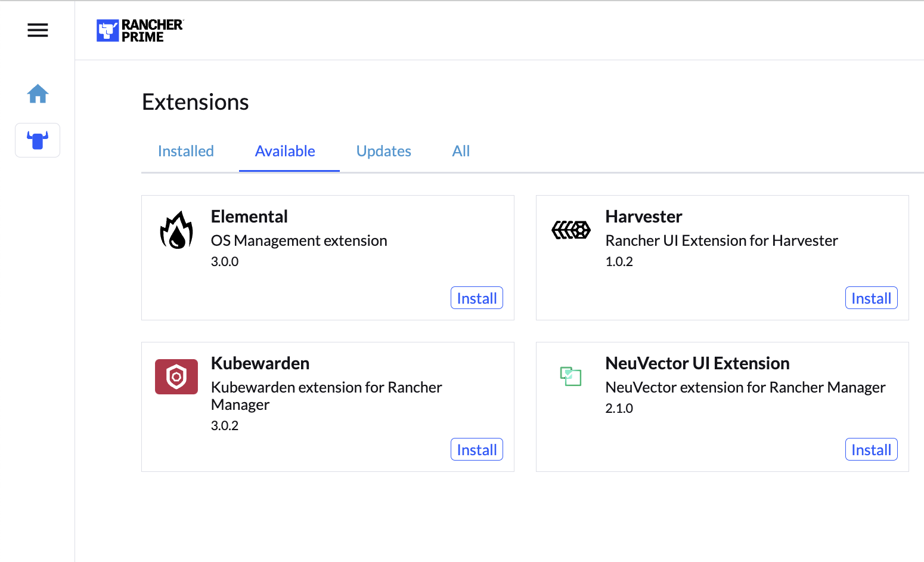
Task: Click the Elemental extension card
Action: click(x=328, y=251)
